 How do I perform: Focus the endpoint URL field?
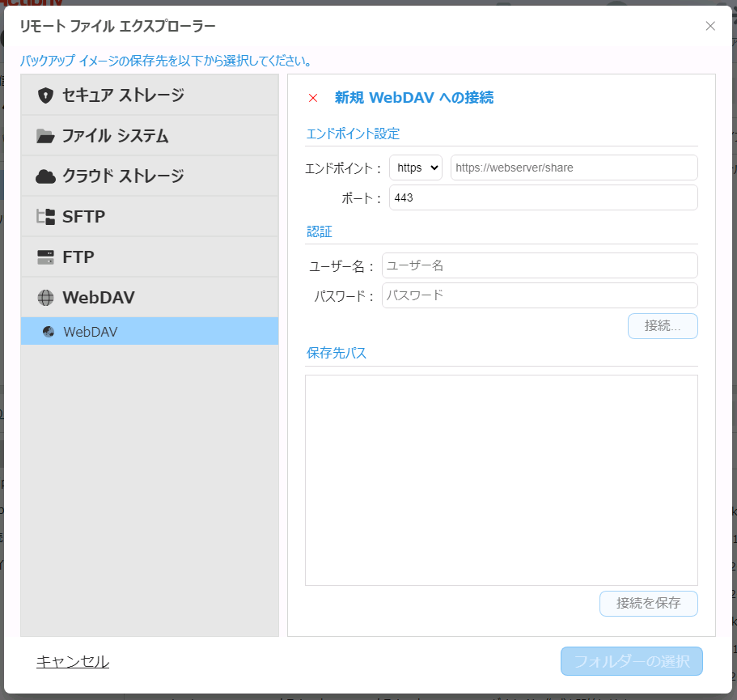[574, 168]
